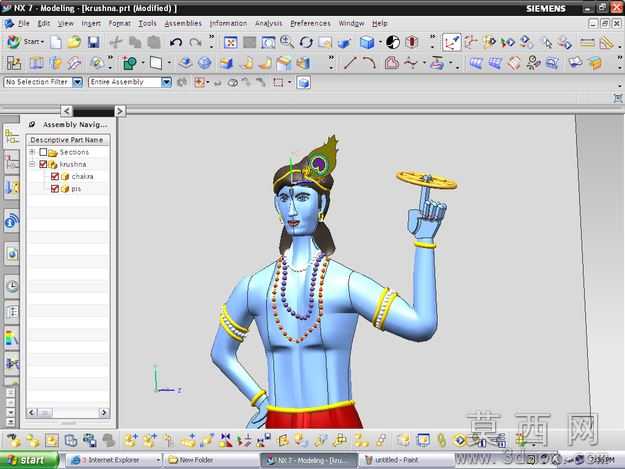Screen dimensions: 625x469
Task: Save the part with the floppy icon
Action: tap(94, 42)
